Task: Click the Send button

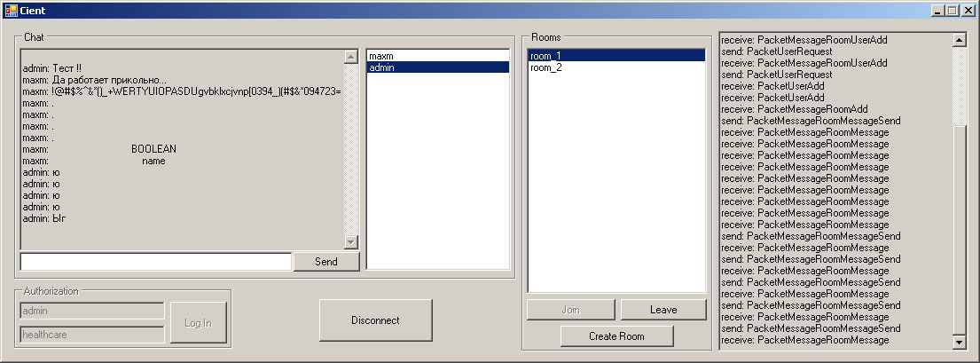Action: coord(325,262)
